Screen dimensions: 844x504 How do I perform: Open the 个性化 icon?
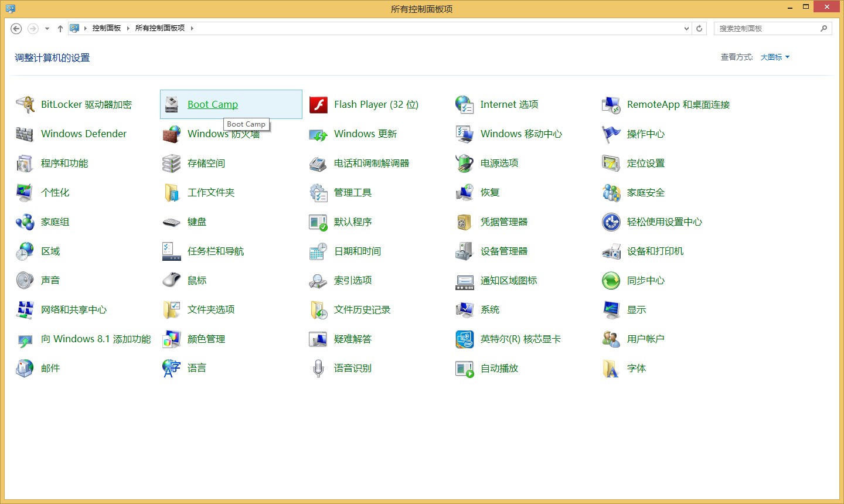pos(25,192)
